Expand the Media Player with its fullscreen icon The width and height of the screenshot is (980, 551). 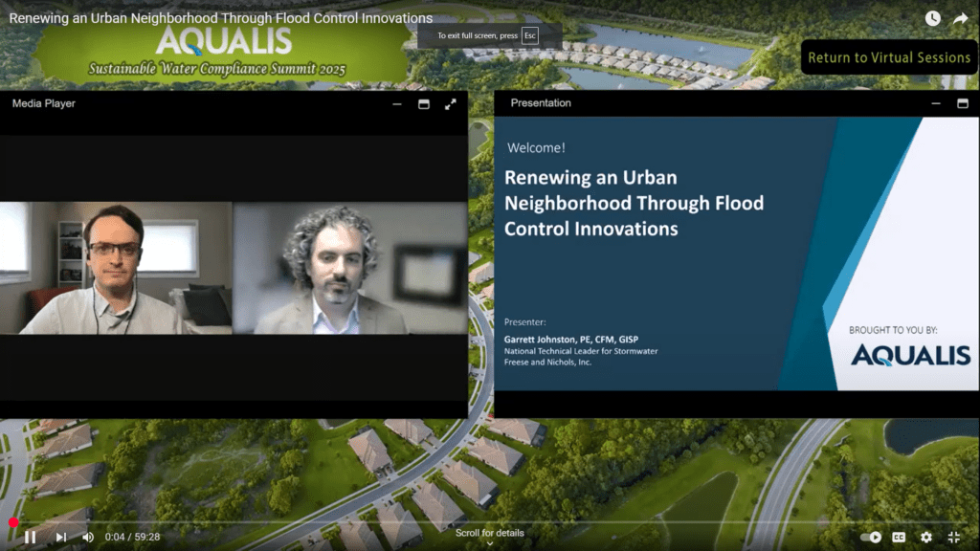(x=451, y=105)
